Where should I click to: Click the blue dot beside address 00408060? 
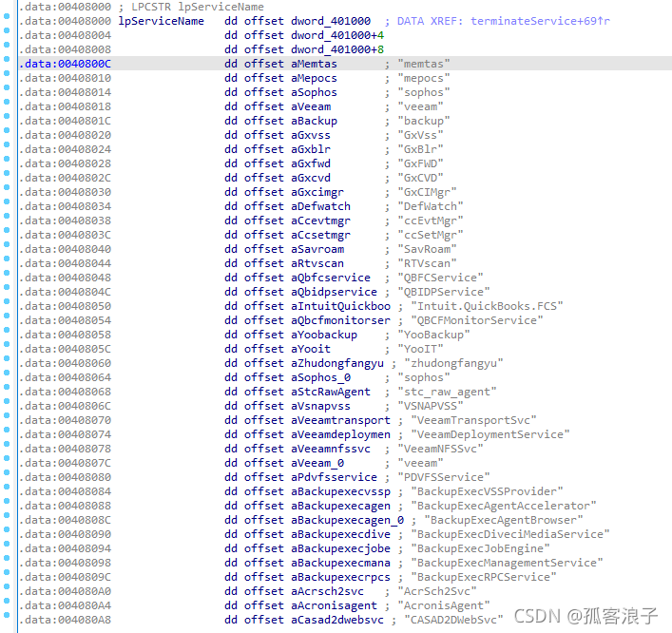7,358
